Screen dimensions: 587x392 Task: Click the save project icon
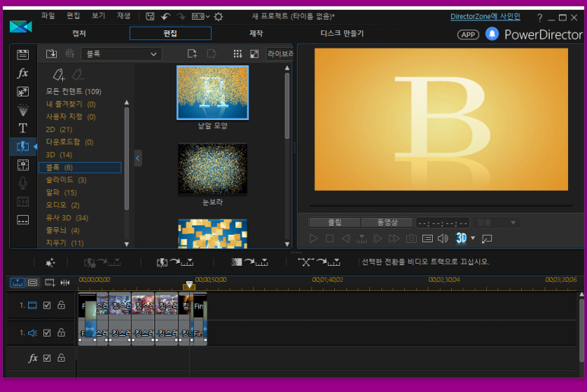pyautogui.click(x=150, y=17)
